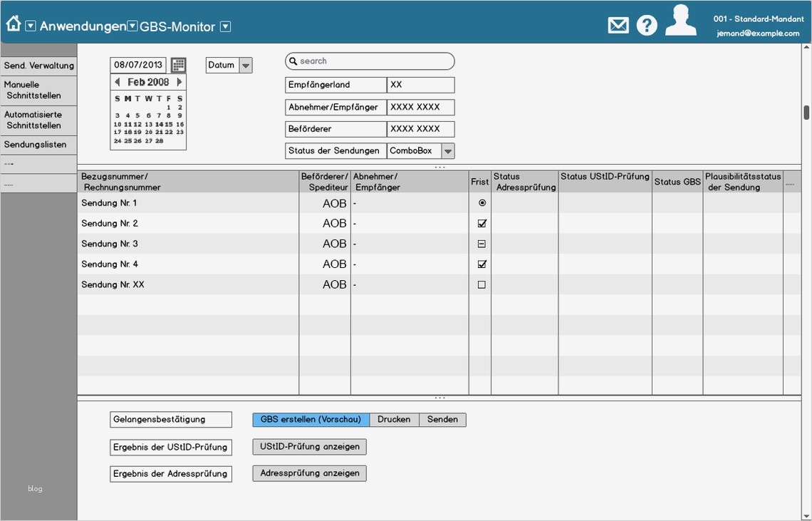The width and height of the screenshot is (812, 521).
Task: Click the Status GBS column header
Action: 677,182
